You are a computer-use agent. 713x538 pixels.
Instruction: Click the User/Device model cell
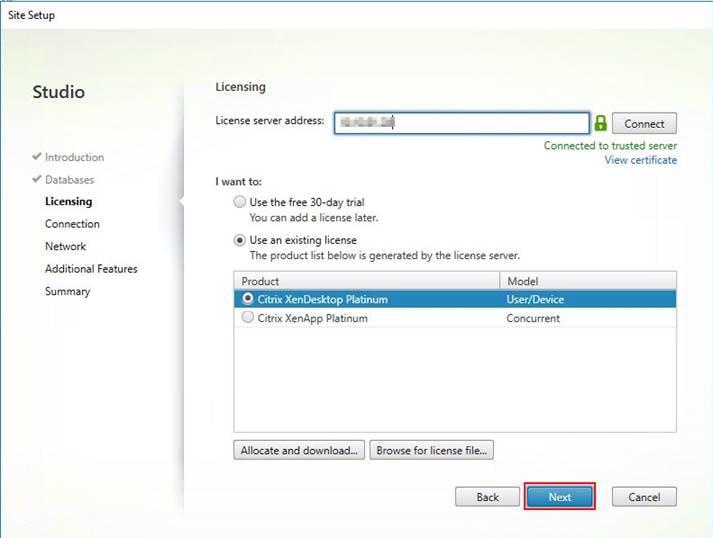coord(535,299)
